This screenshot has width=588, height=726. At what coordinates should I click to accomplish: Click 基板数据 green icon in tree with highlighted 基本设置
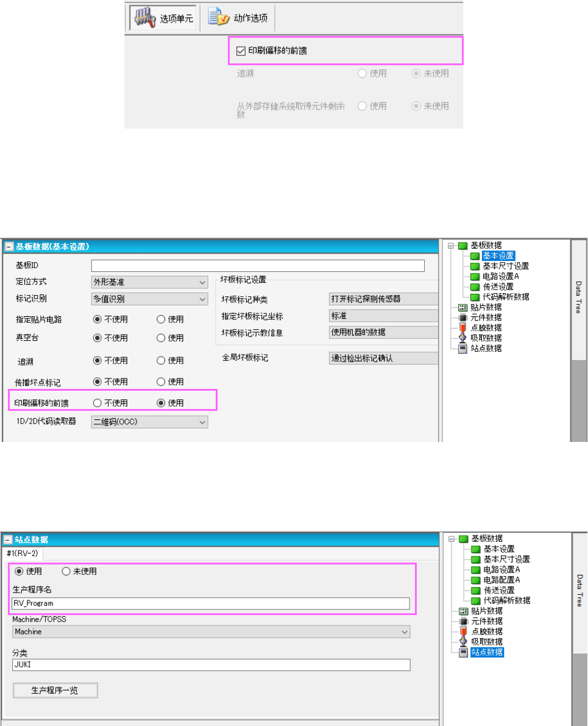[x=463, y=246]
